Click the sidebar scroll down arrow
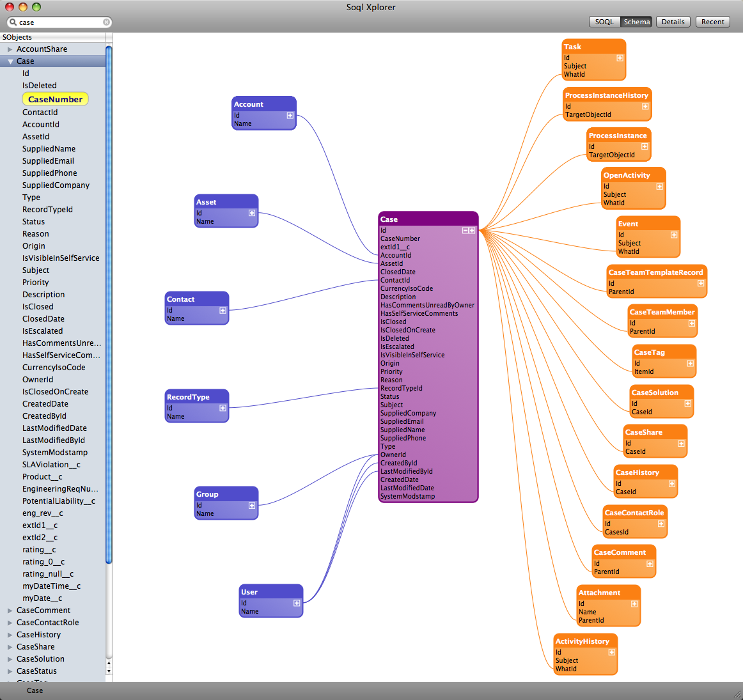The image size is (743, 700). (x=109, y=671)
